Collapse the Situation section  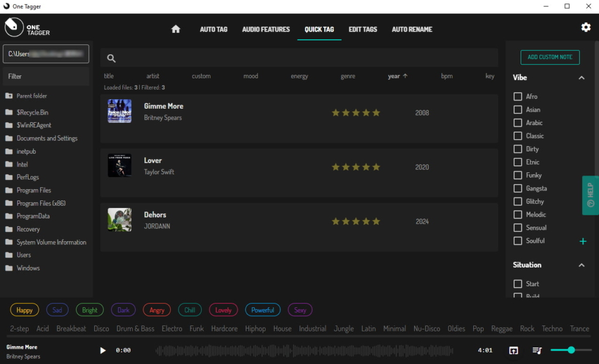pyautogui.click(x=581, y=265)
